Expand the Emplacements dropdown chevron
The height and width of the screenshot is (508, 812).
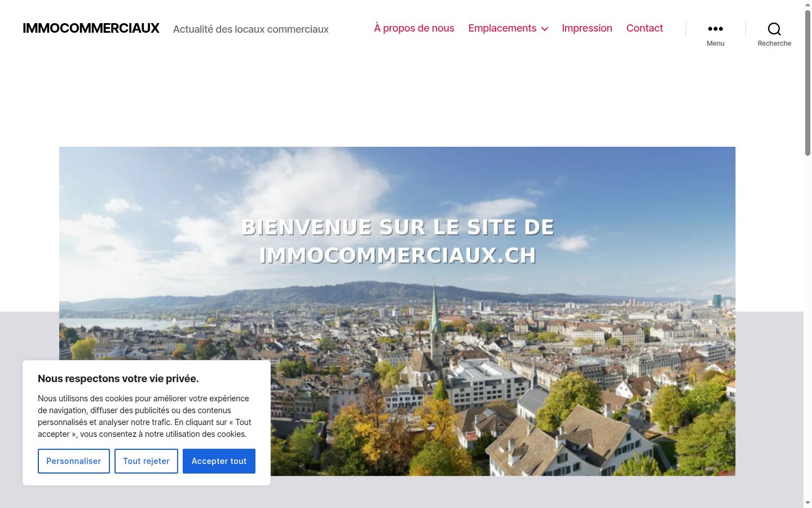coord(545,29)
